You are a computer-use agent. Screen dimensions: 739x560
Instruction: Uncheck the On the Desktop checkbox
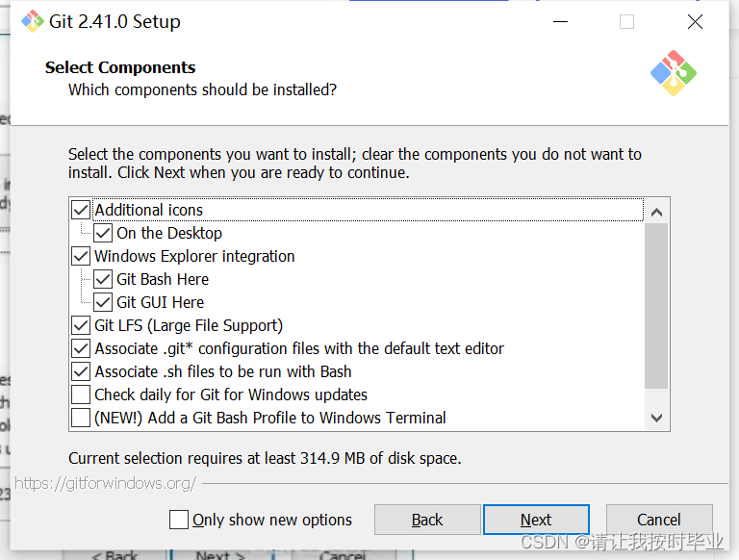point(103,233)
